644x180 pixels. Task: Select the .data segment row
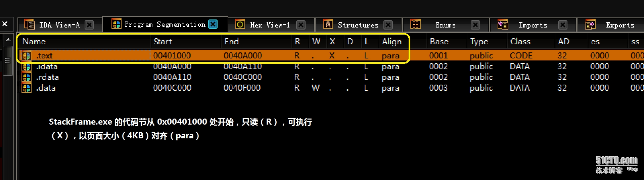[x=332, y=88]
